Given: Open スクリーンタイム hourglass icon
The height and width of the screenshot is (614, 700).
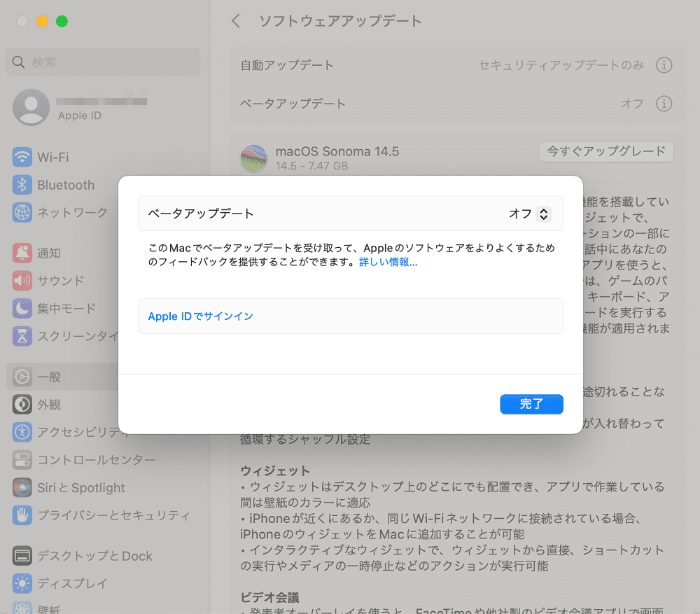Looking at the screenshot, I should (22, 336).
